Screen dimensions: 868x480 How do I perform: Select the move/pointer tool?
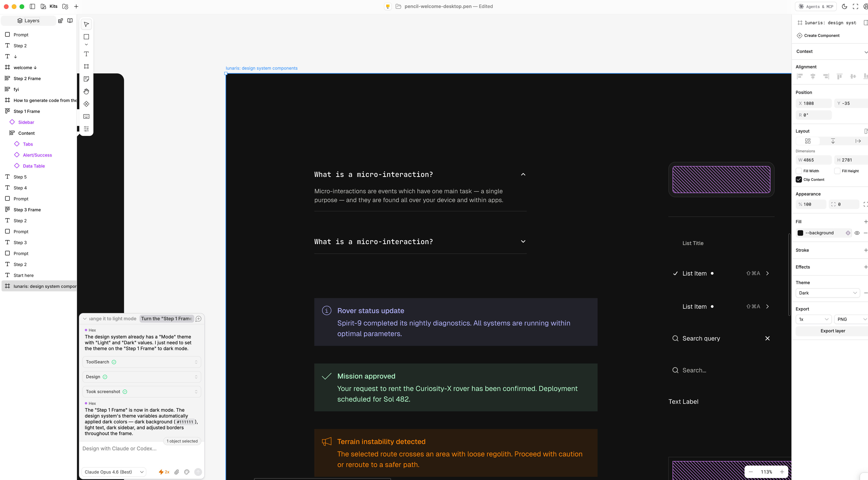pyautogui.click(x=86, y=24)
